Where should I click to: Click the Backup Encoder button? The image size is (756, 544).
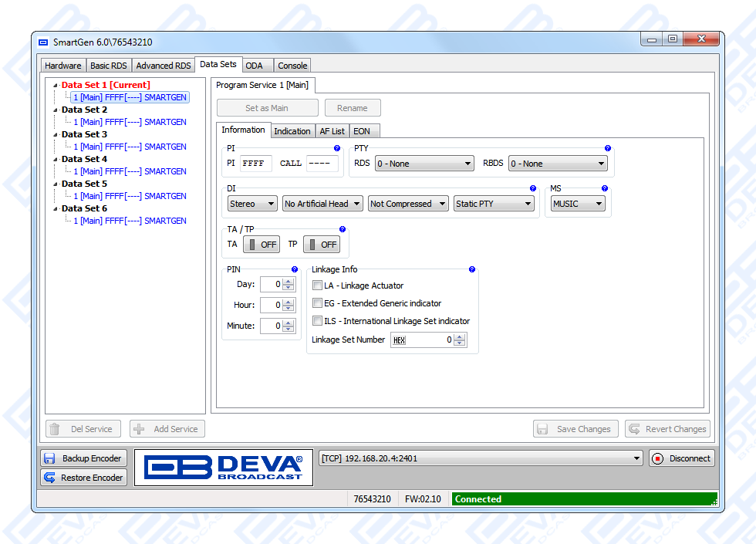coord(83,458)
